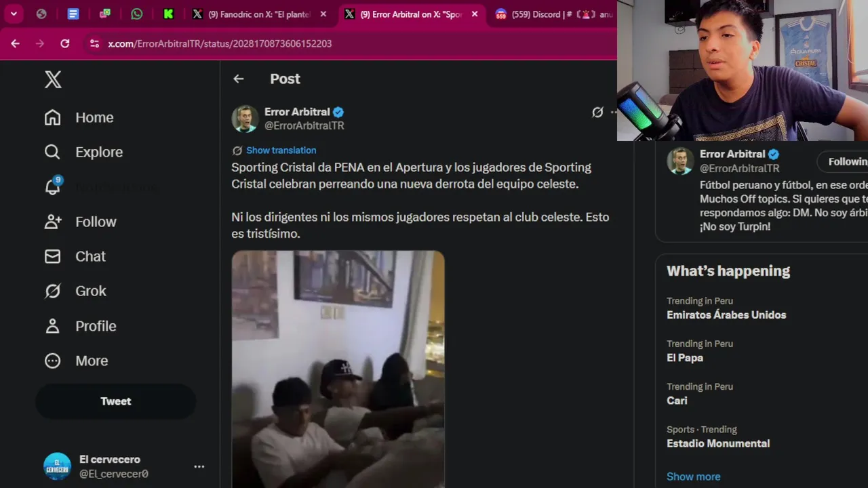Expand the browser tab search dropdown
This screenshot has height=488, width=868.
pos(14,14)
